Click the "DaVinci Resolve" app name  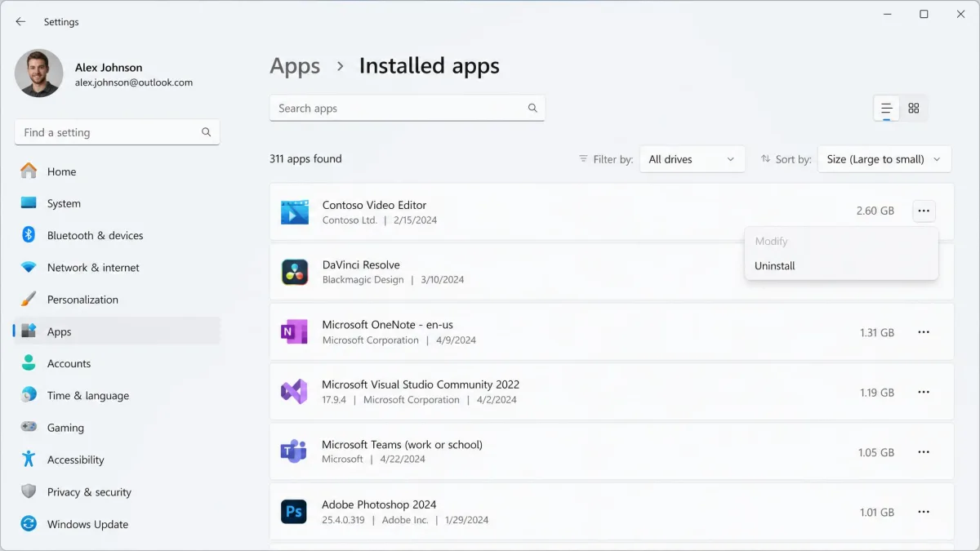361,264
